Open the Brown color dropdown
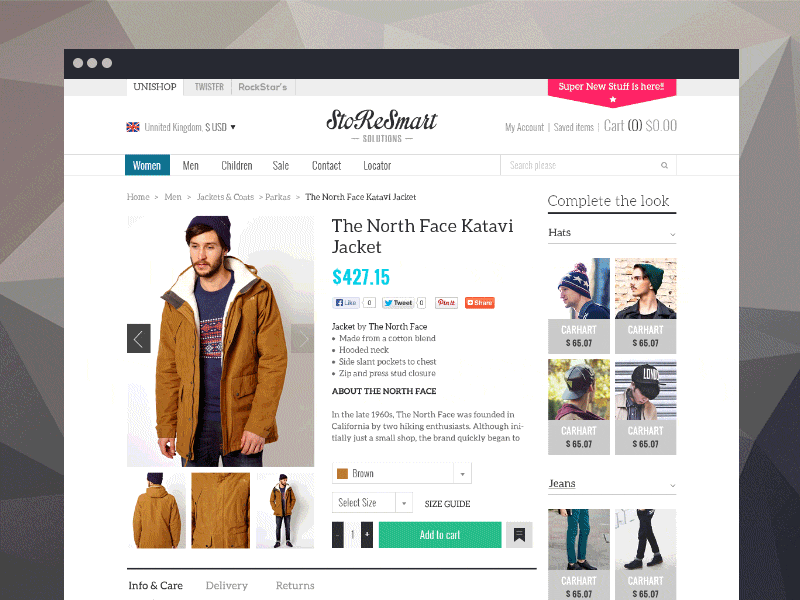 (402, 473)
